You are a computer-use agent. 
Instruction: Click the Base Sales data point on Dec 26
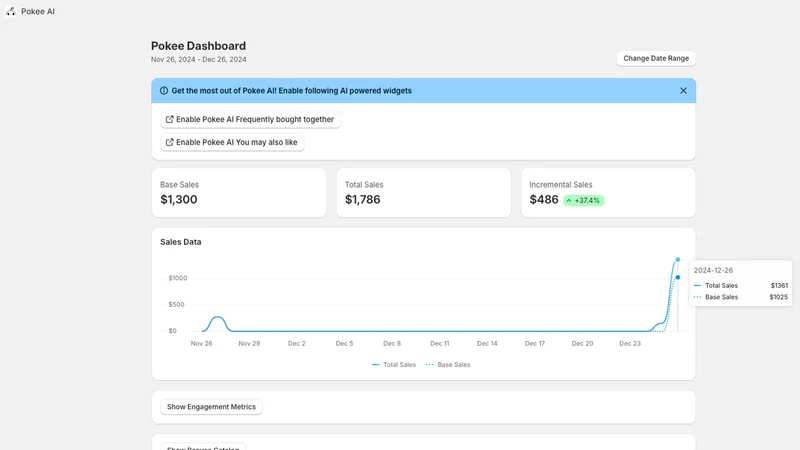[x=678, y=278]
